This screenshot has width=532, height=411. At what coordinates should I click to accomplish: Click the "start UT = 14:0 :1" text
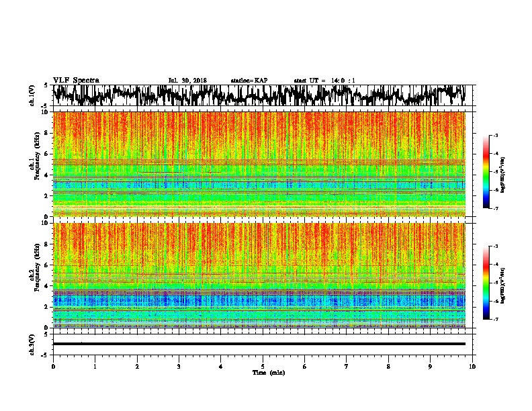coord(324,81)
